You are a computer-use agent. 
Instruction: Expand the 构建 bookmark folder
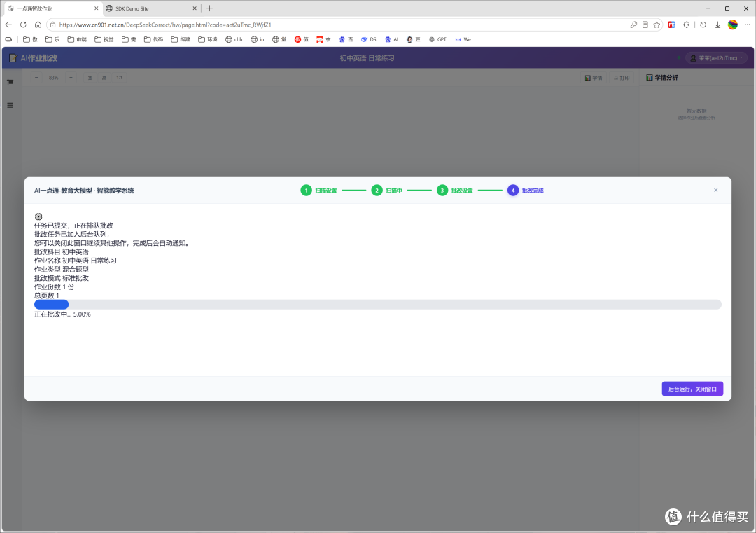pyautogui.click(x=181, y=39)
